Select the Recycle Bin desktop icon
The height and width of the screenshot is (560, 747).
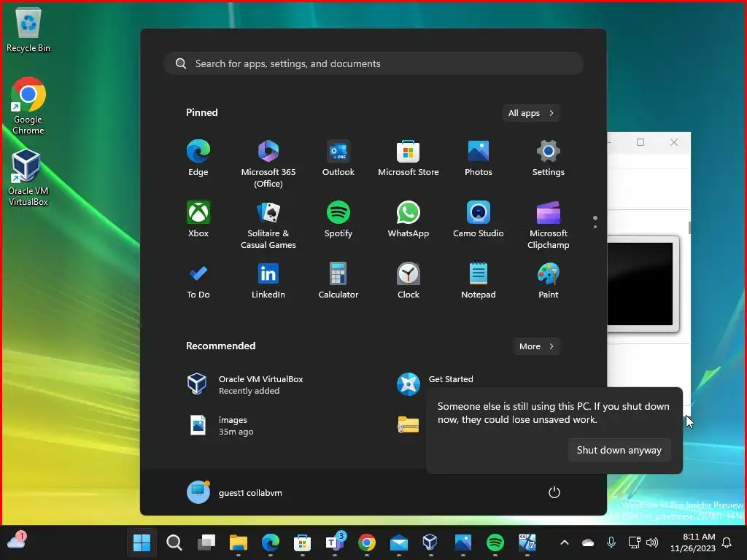pos(28,29)
